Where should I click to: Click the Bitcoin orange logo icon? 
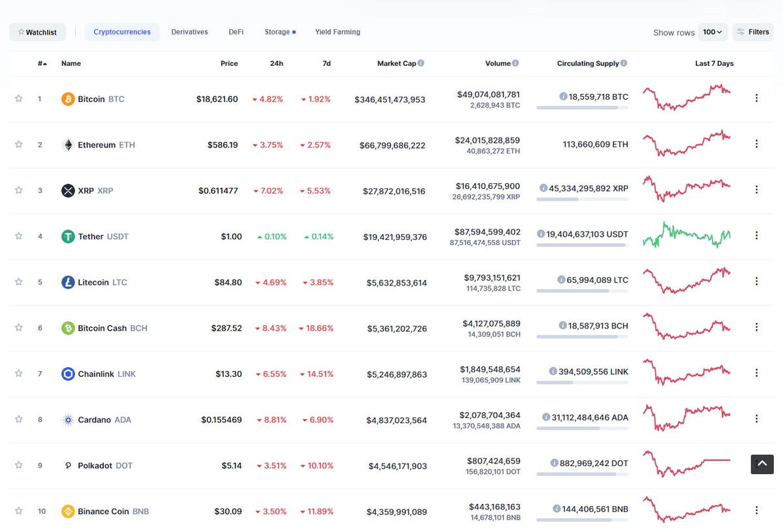pyautogui.click(x=68, y=99)
